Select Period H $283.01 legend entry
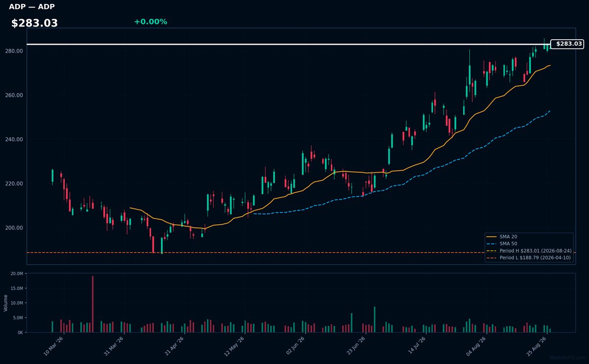The width and height of the screenshot is (589, 364). [529, 250]
